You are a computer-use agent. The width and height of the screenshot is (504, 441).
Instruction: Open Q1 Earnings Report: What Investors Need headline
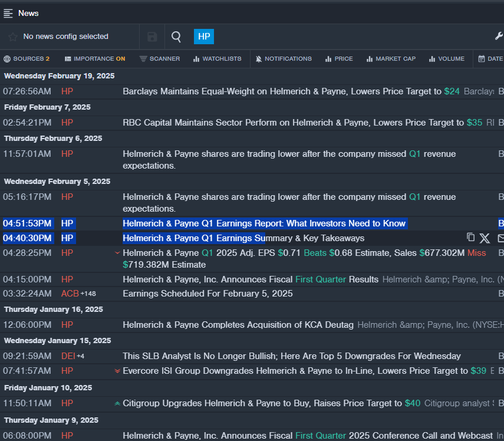(264, 223)
